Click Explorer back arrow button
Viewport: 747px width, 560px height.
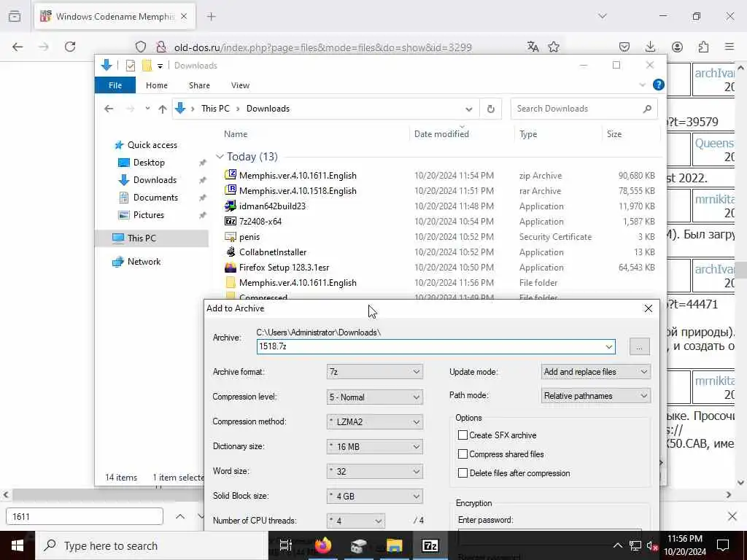click(x=109, y=109)
